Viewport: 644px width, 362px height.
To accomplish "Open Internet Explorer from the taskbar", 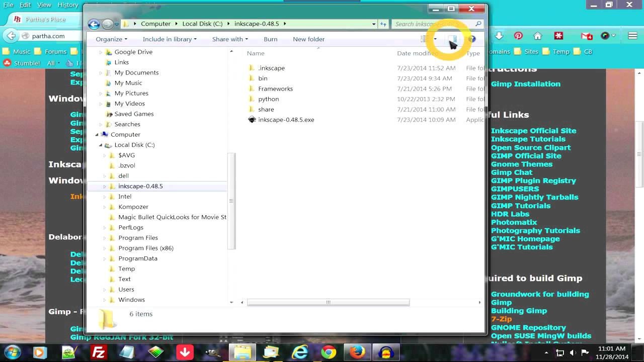I will (300, 352).
